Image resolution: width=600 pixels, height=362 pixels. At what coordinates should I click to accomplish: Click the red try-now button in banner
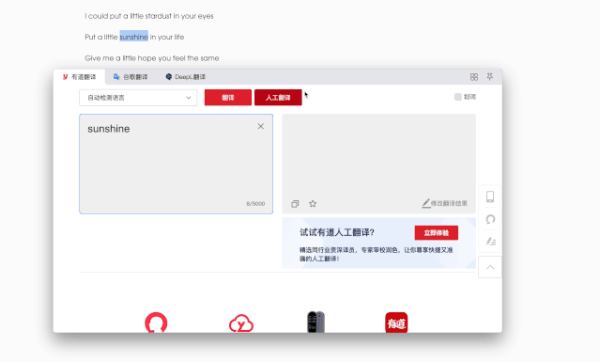click(x=436, y=233)
